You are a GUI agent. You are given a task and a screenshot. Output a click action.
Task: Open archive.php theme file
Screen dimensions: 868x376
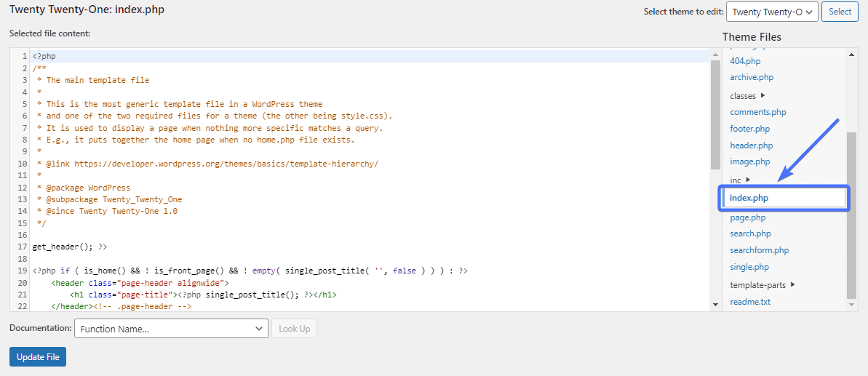click(x=752, y=77)
